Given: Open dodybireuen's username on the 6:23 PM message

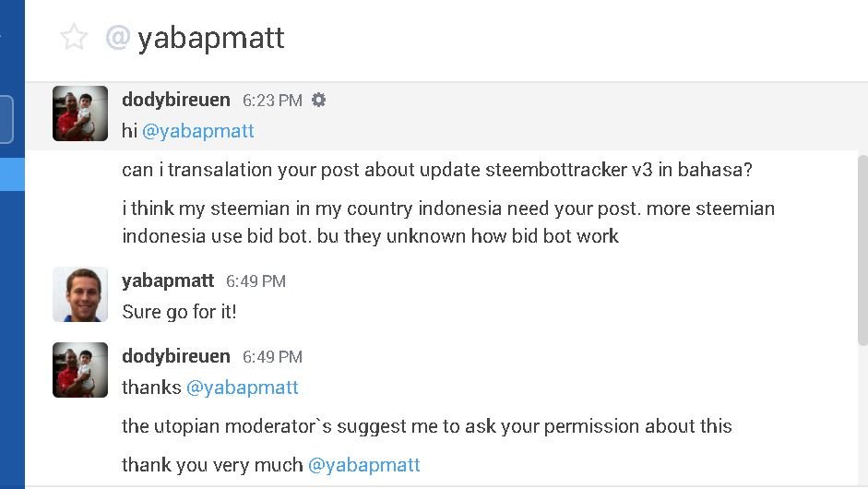Looking at the screenshot, I should 176,100.
